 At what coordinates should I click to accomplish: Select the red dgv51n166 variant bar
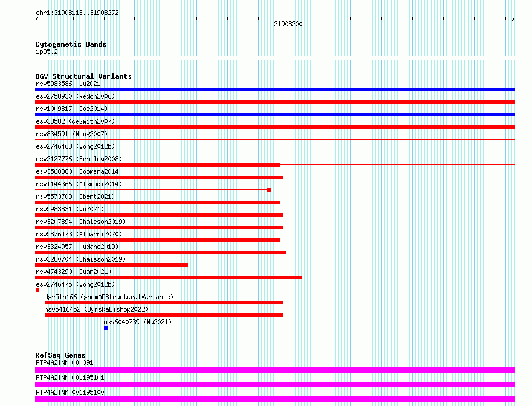(x=164, y=303)
